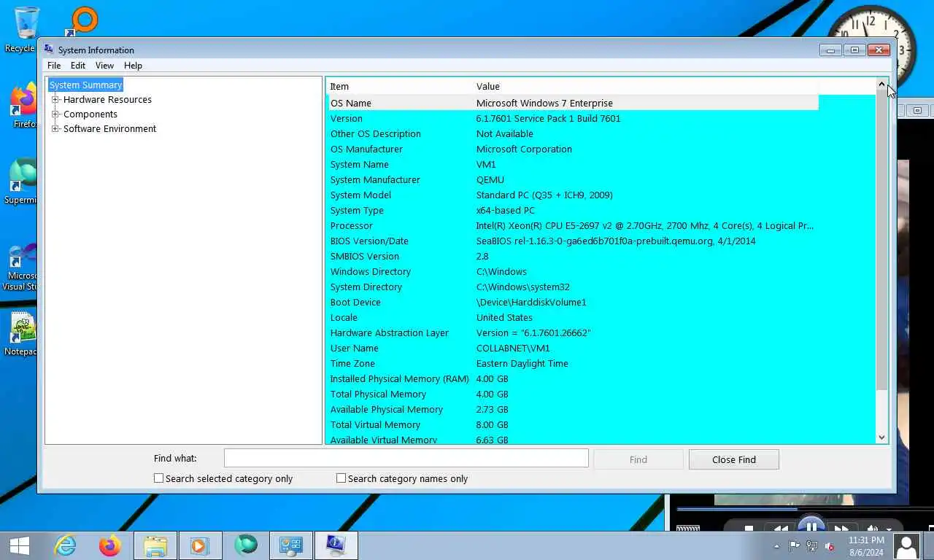
Task: Select the Notepad++ desktop shortcut
Action: pyautogui.click(x=20, y=334)
